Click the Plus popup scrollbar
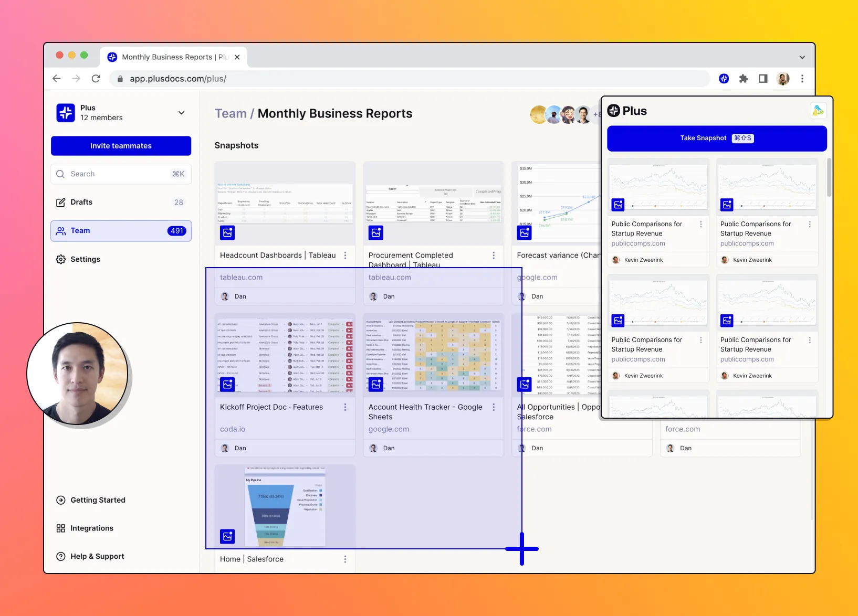Image resolution: width=858 pixels, height=616 pixels. click(829, 177)
